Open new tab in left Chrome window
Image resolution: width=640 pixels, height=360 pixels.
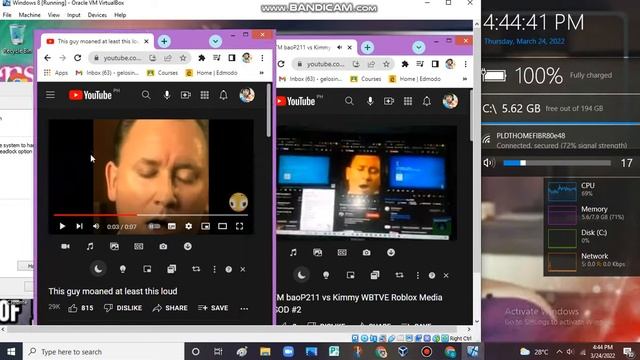pyautogui.click(x=164, y=41)
